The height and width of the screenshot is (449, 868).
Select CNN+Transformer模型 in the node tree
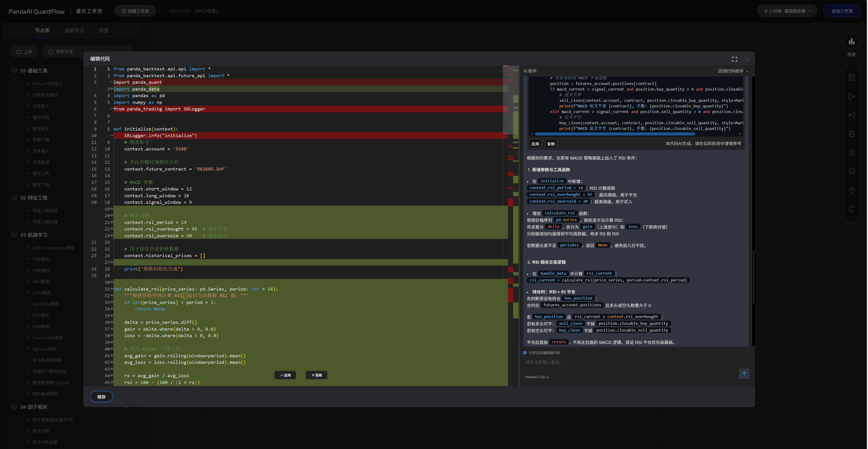53,248
